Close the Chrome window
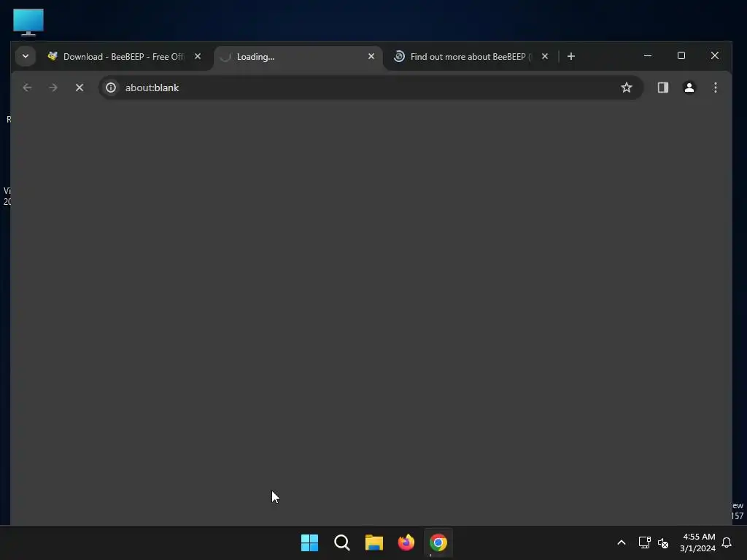The height and width of the screenshot is (560, 747). pyautogui.click(x=715, y=55)
